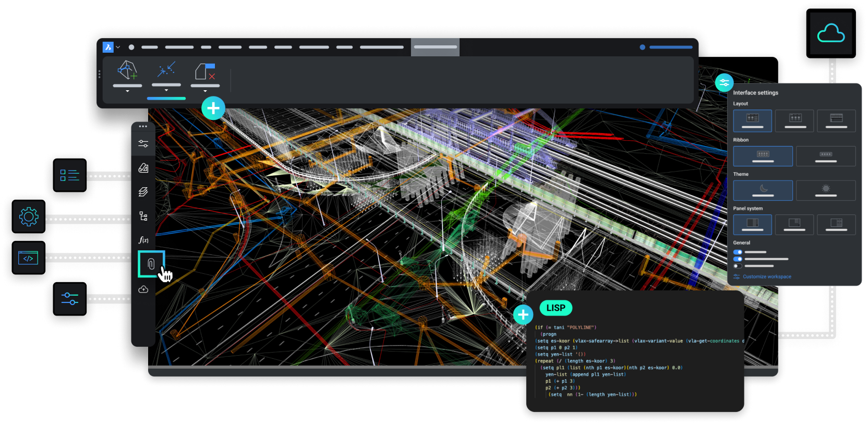Click the plus button beside LISP
This screenshot has height=424, width=868.
tap(523, 314)
